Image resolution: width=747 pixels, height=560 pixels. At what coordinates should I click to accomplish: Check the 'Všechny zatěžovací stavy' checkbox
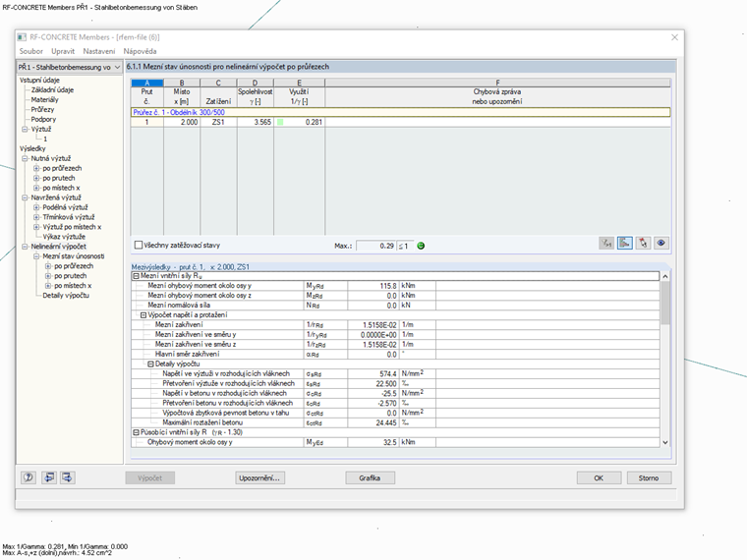[139, 245]
